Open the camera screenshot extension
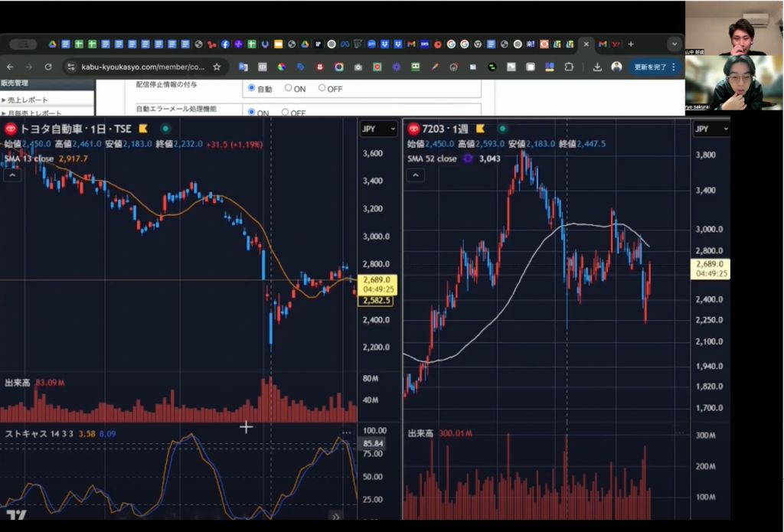The width and height of the screenshot is (784, 532). [358, 67]
